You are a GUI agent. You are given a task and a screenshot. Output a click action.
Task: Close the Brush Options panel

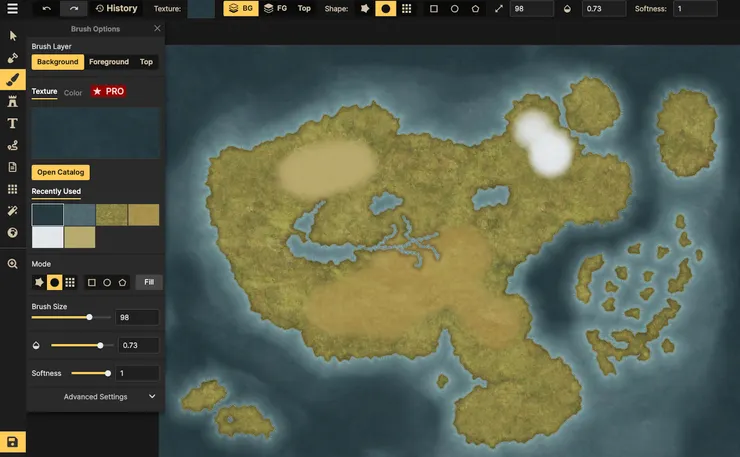[x=157, y=28]
